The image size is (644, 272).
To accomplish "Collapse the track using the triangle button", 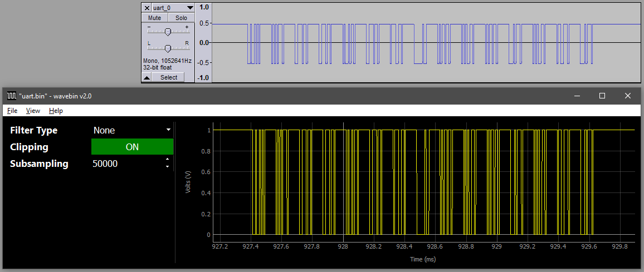I will pos(147,78).
